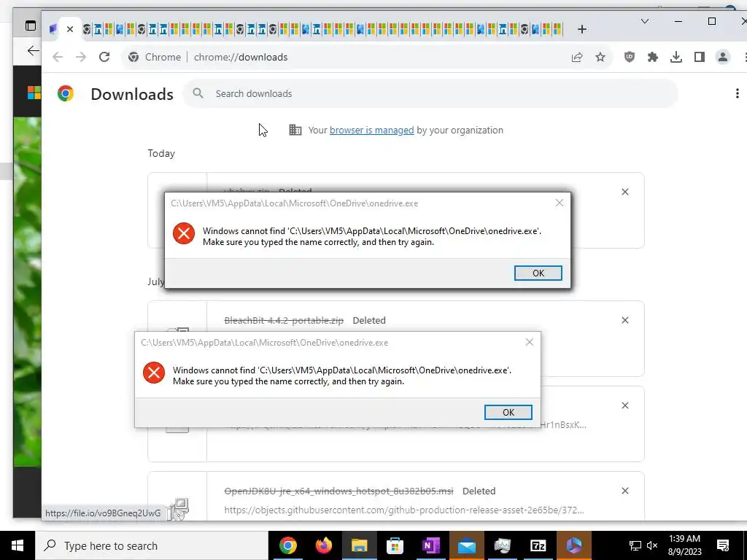Open the Downloads page more-actions menu
Screen dimensions: 747x560
point(737,93)
